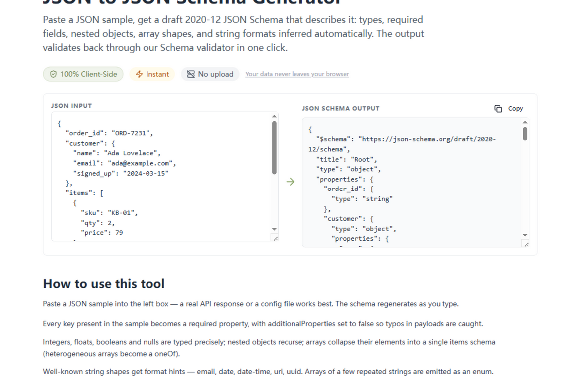
Task: Click the 100% Client-Side badge text
Action: (89, 74)
